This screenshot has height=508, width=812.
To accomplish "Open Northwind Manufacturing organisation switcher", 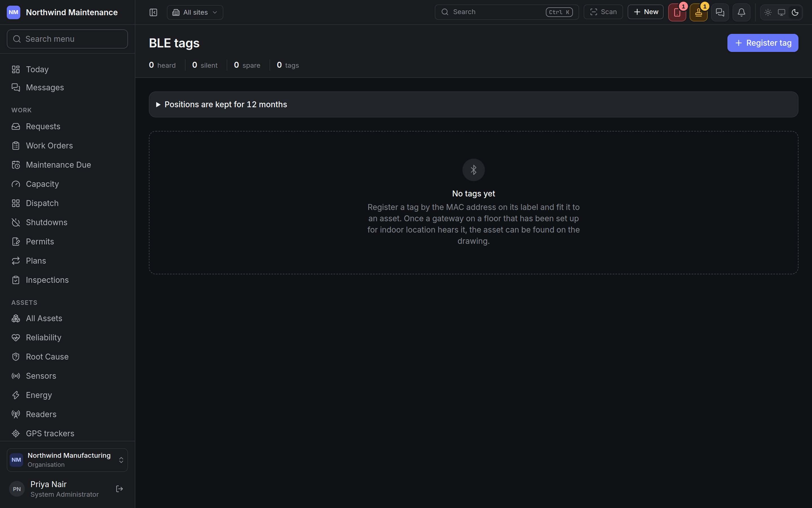I will [67, 460].
